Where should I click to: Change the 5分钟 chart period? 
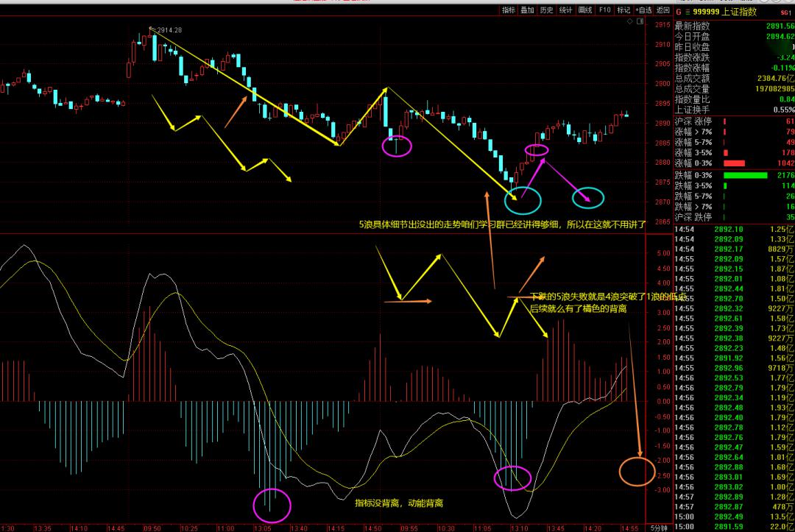pos(659,528)
